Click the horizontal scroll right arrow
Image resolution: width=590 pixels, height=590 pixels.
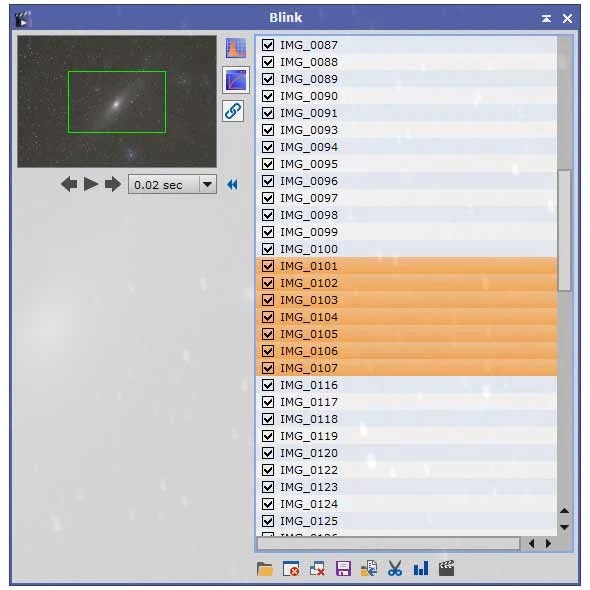coord(548,543)
